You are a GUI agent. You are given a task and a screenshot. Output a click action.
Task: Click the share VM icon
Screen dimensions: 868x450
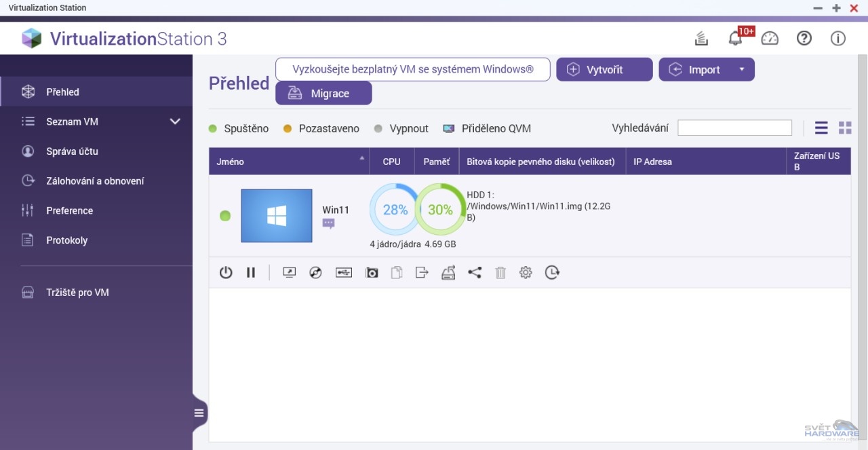click(475, 273)
